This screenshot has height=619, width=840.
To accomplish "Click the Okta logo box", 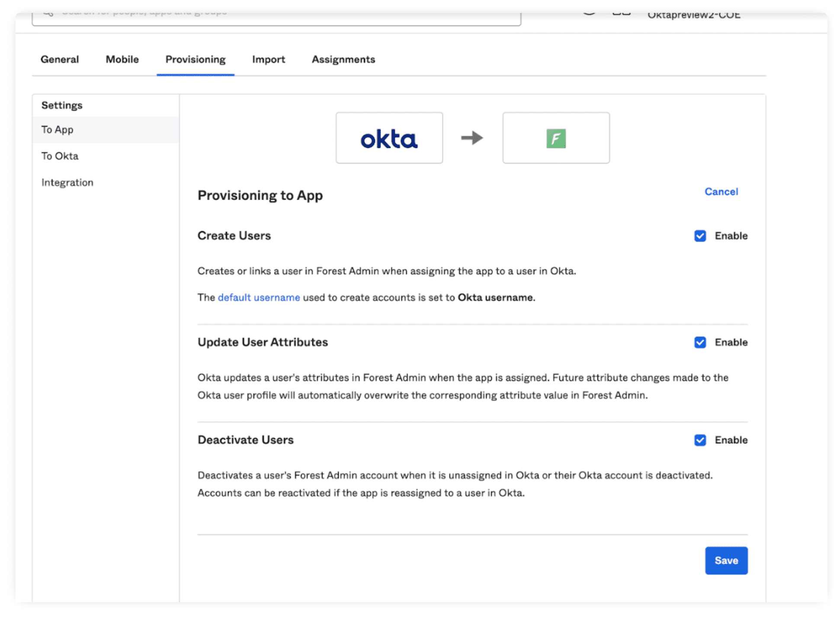I will coord(389,138).
